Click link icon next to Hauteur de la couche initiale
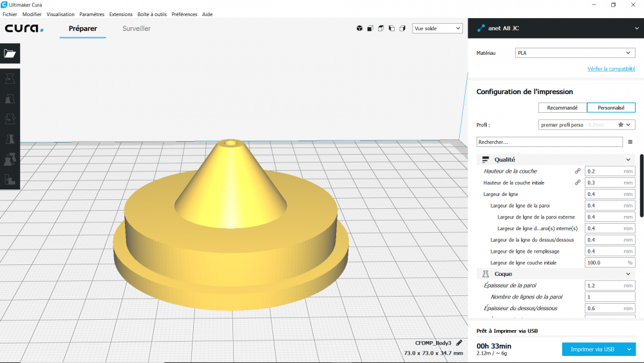Screen dimensions: 644x363 coord(578,182)
